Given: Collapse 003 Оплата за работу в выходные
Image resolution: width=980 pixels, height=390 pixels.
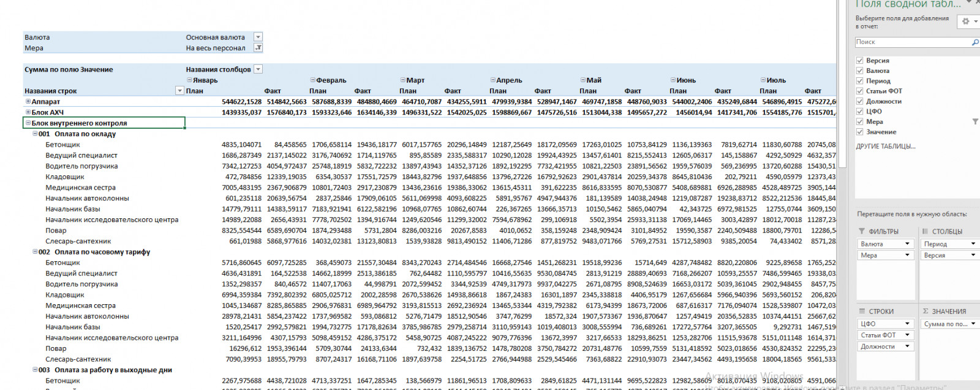Looking at the screenshot, I should (x=35, y=370).
